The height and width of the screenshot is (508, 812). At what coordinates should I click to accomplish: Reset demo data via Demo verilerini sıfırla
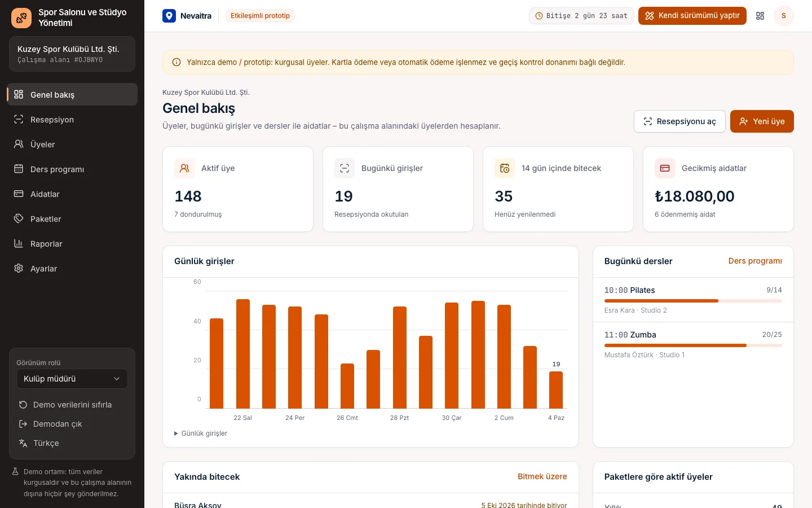coord(72,405)
